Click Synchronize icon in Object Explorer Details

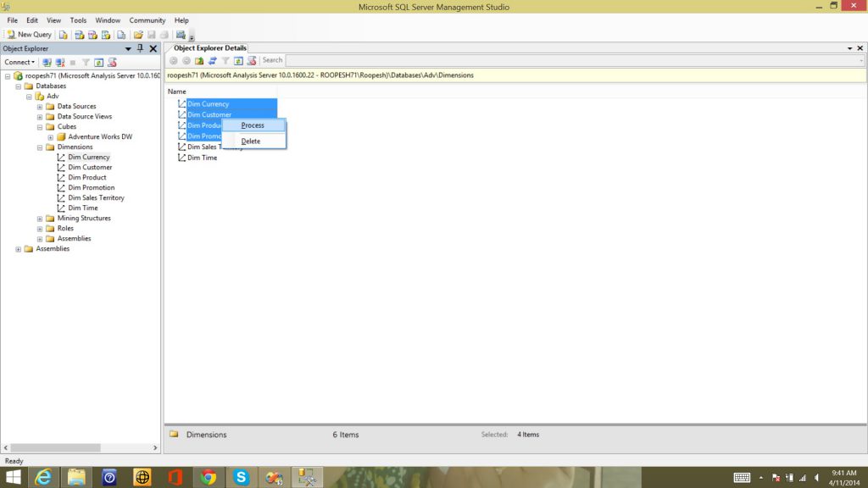[x=213, y=61]
